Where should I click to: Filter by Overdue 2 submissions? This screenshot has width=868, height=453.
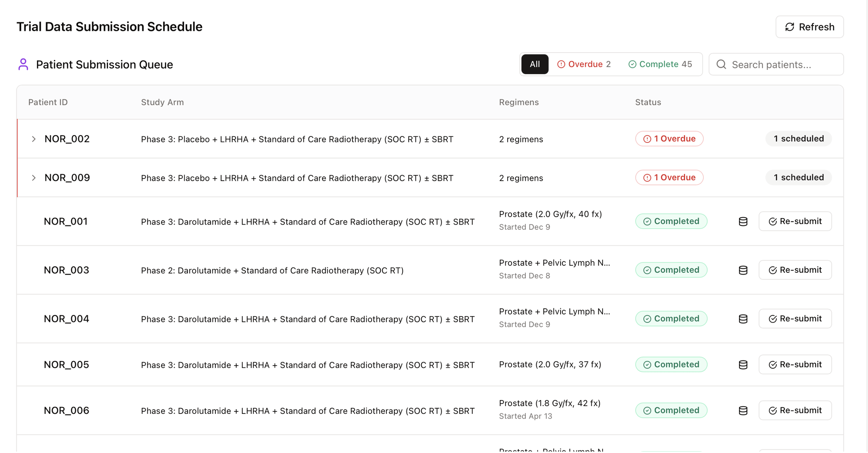pos(584,64)
